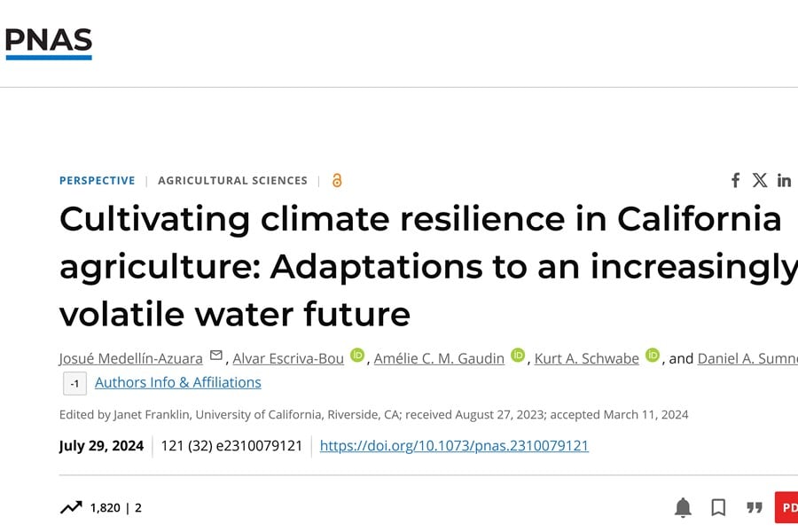Open author Josué Medellín-Azuara's name link
Screen dimensions: 798x532
(x=131, y=358)
